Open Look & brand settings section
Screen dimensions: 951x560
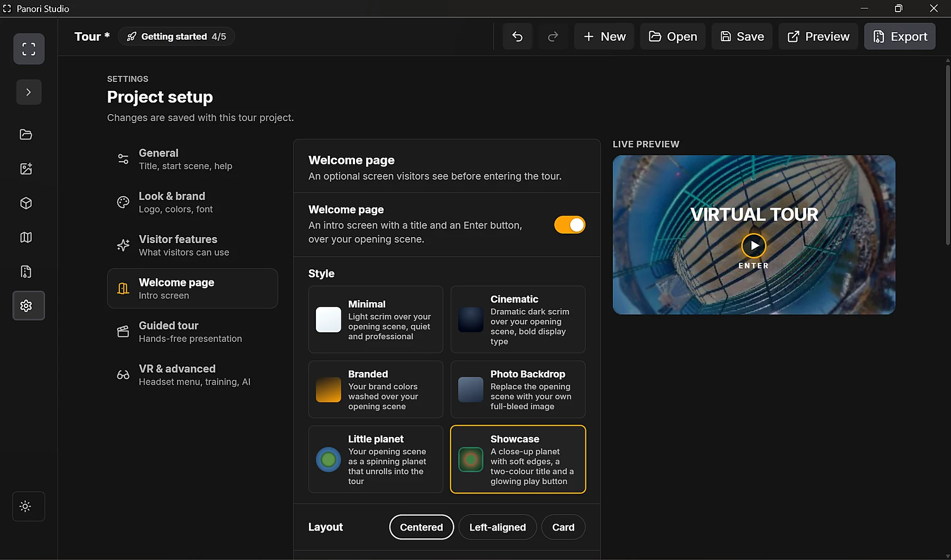coord(192,202)
